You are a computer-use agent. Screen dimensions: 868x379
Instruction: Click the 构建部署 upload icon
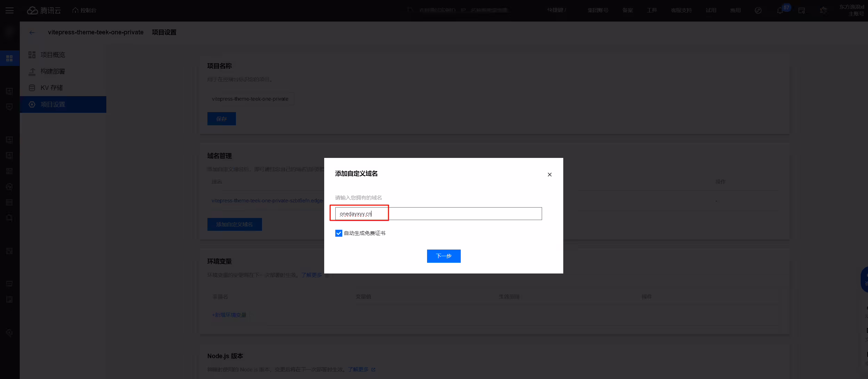coord(32,71)
